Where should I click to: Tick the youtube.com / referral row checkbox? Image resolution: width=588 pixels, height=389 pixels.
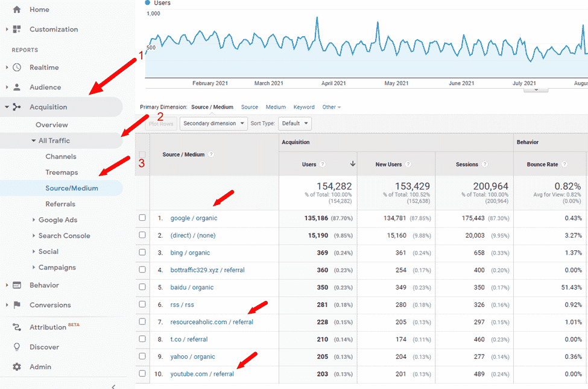click(142, 374)
